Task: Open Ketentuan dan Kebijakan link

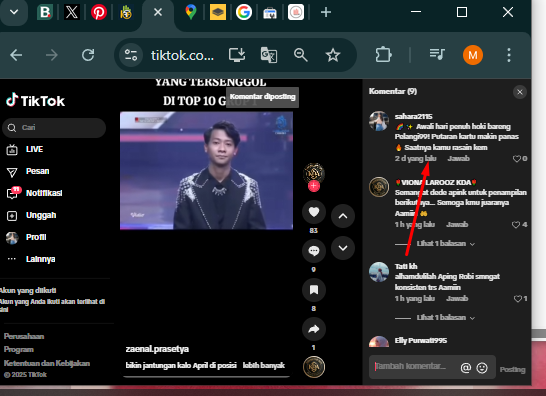Action: coord(47,363)
